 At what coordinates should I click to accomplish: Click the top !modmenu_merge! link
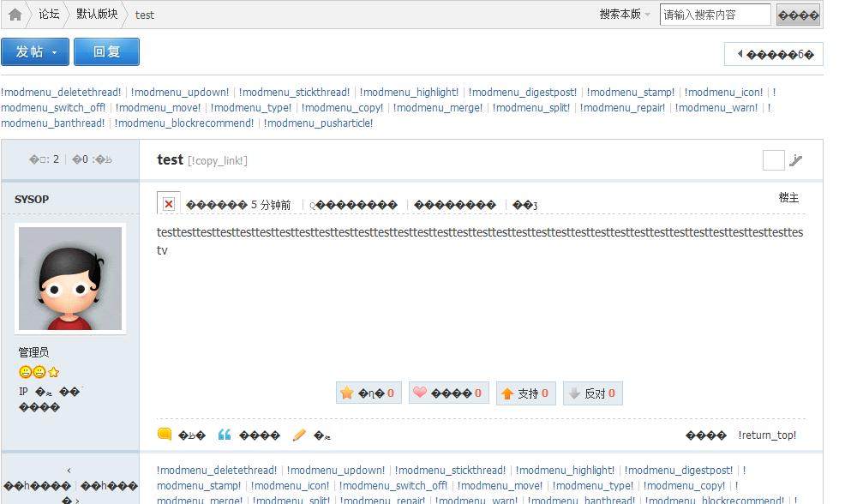pos(437,107)
